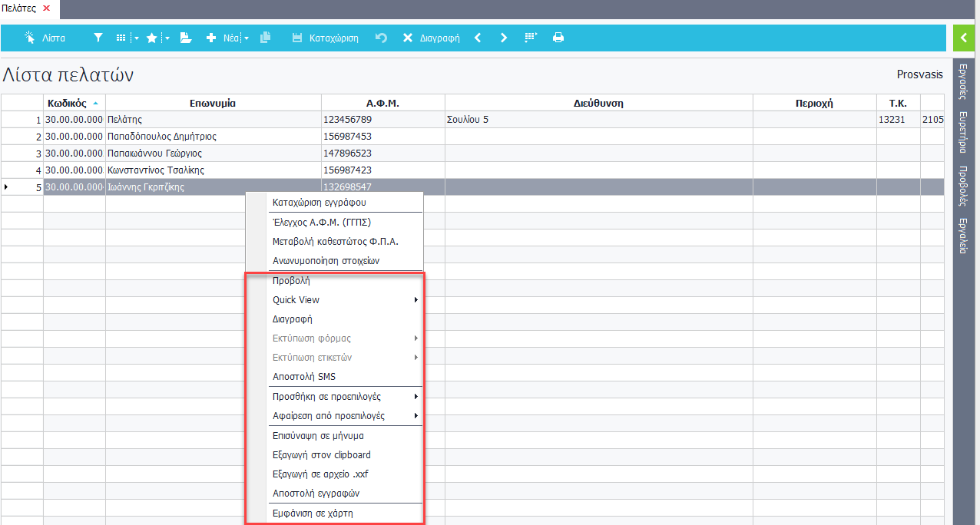Screen dimensions: 980x525
Task: Go to previous record with left chevron
Action: pos(478,38)
